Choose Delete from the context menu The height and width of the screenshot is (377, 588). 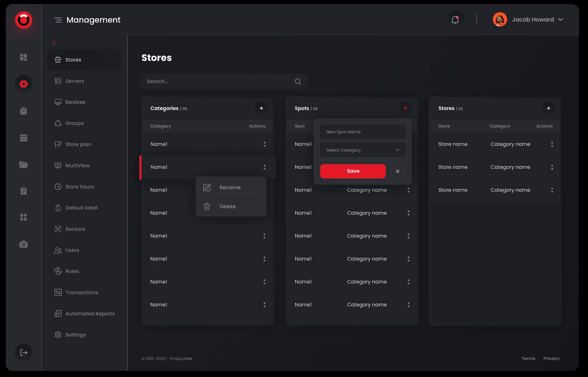click(227, 207)
